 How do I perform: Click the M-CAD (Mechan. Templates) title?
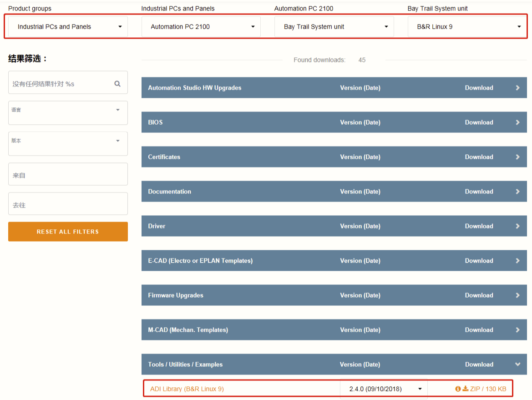188,330
